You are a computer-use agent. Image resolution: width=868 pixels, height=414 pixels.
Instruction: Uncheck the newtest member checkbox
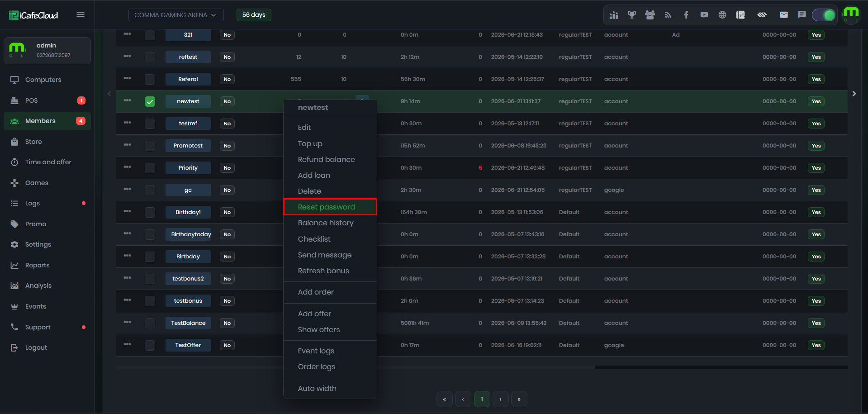[x=150, y=102]
